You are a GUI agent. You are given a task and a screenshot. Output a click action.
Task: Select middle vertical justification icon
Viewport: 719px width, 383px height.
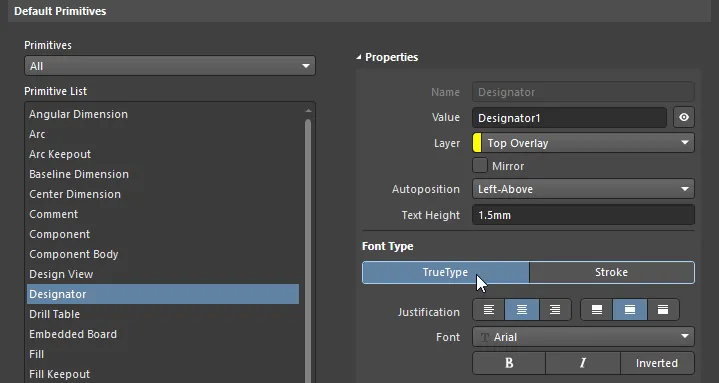(630, 310)
